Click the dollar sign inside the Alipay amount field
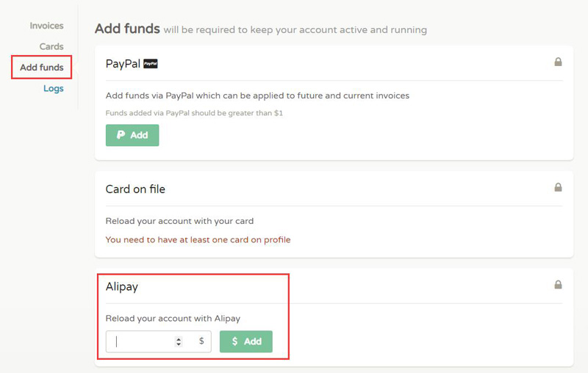The width and height of the screenshot is (588, 373). coord(201,341)
